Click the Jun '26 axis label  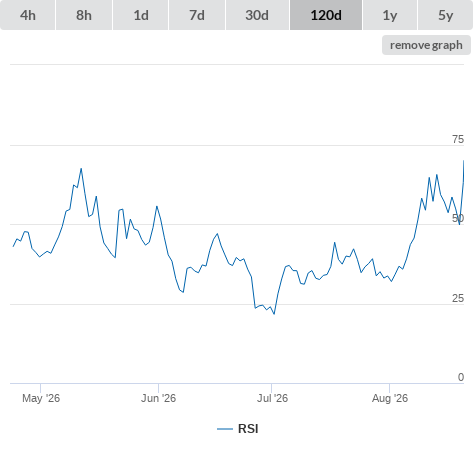(x=158, y=398)
